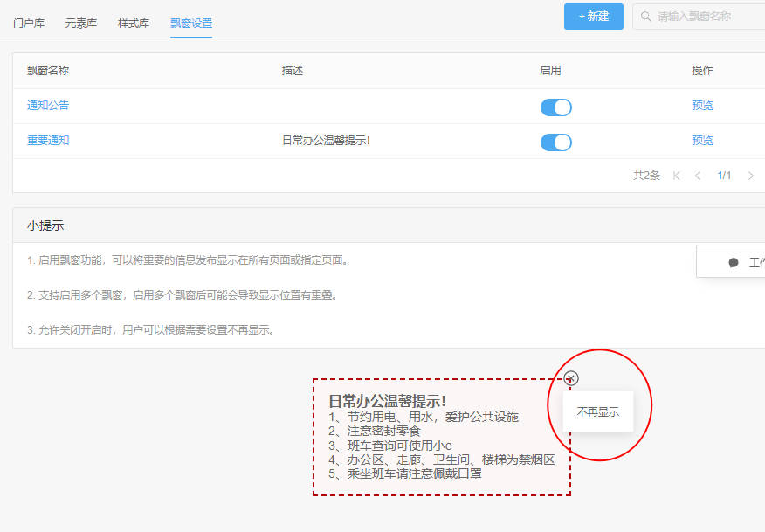This screenshot has width=765, height=532.
Task: Click notice line 班车查询可使用小e
Action: (x=389, y=446)
